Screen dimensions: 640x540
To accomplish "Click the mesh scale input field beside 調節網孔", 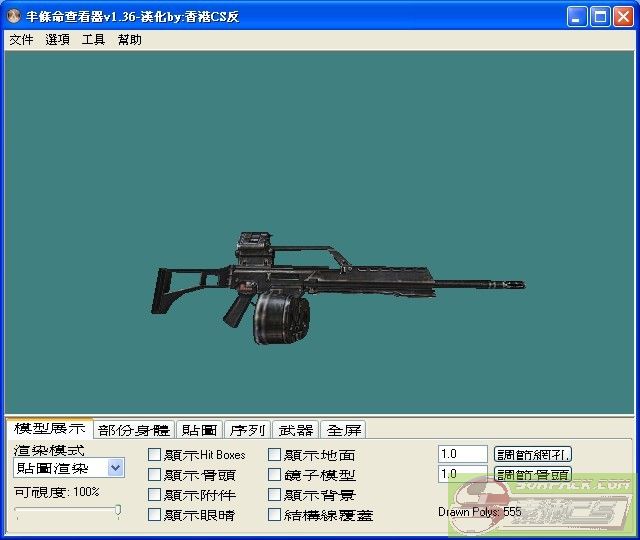I will 462,455.
